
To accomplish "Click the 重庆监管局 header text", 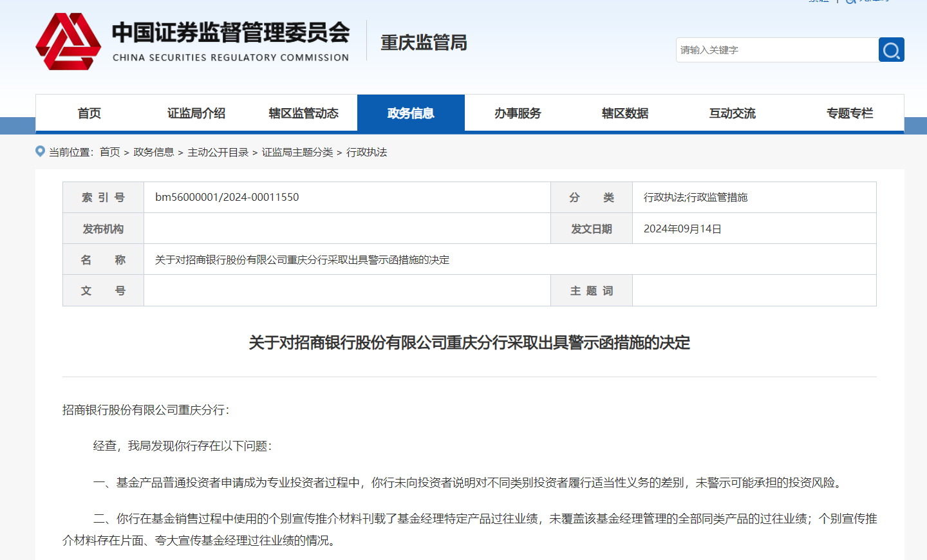I will click(423, 42).
